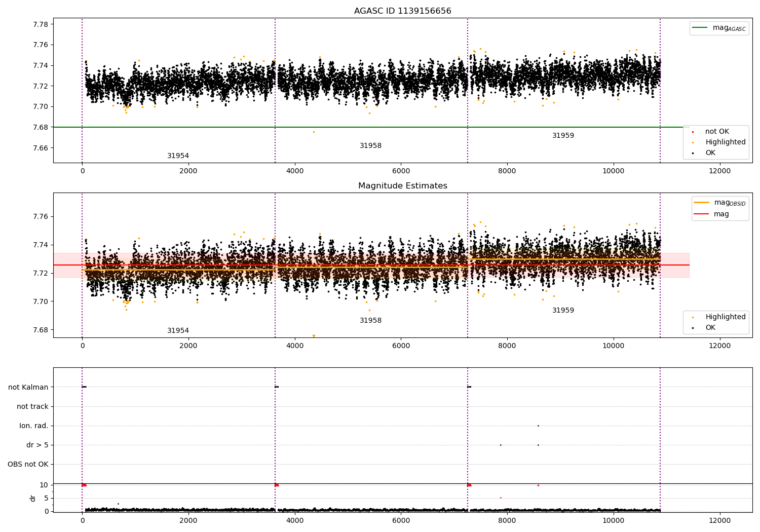Click the 'not Kalman' row label
The height and width of the screenshot is (532, 760).
click(x=28, y=387)
